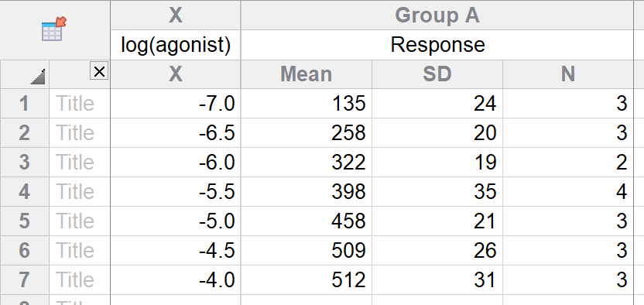Click the Title cell in row 5
The image size is (644, 305).
[x=80, y=221]
